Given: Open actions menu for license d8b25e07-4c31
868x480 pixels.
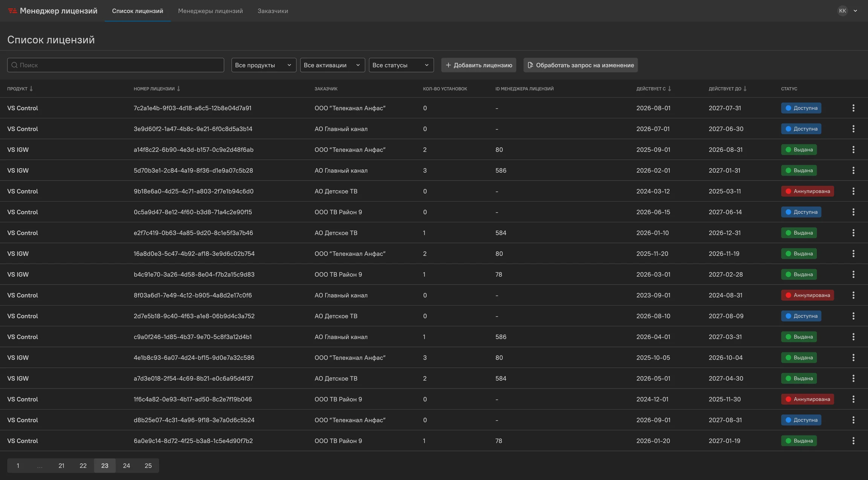Looking at the screenshot, I should [853, 420].
